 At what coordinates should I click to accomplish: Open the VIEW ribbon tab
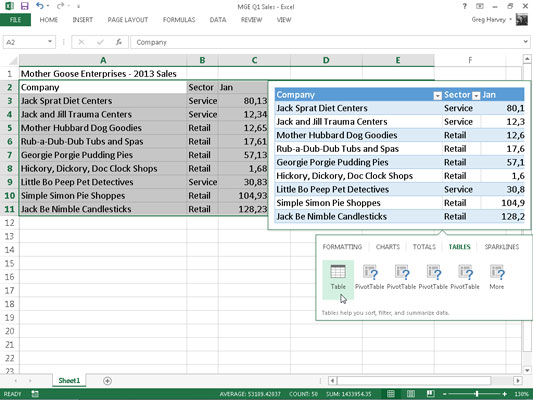click(x=284, y=20)
